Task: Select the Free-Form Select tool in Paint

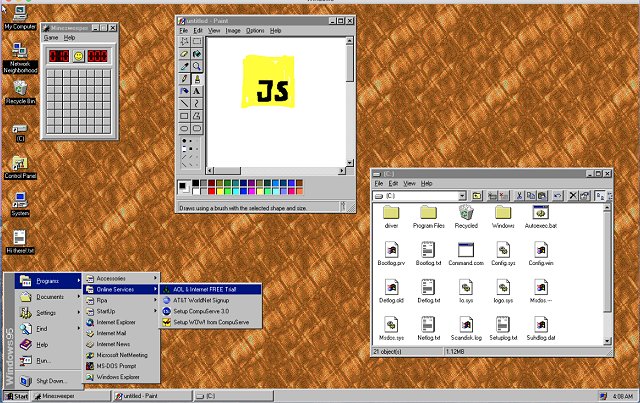Action: point(184,41)
